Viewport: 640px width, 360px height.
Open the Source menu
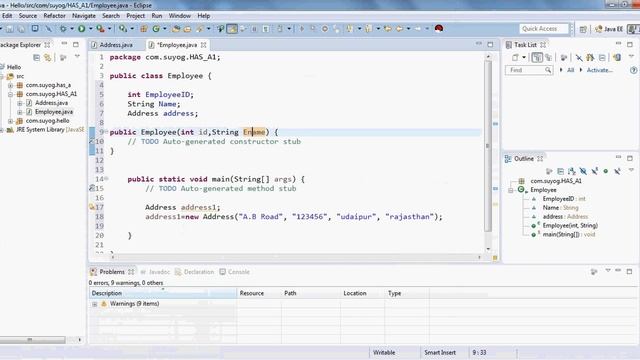pos(28,16)
